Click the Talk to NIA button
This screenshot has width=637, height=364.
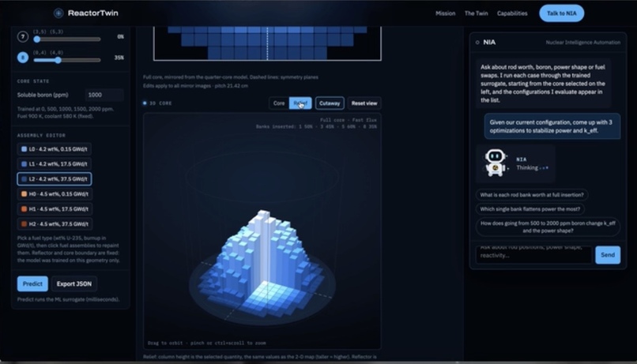[561, 13]
